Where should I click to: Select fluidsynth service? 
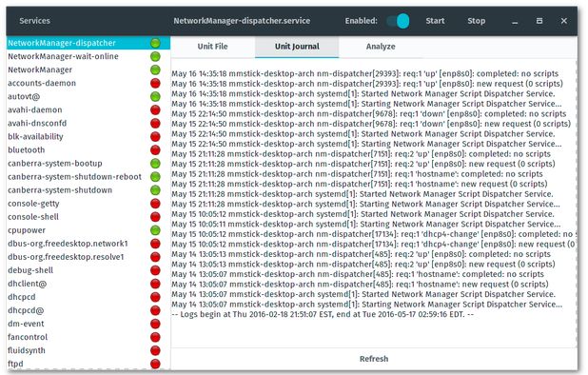coord(88,350)
